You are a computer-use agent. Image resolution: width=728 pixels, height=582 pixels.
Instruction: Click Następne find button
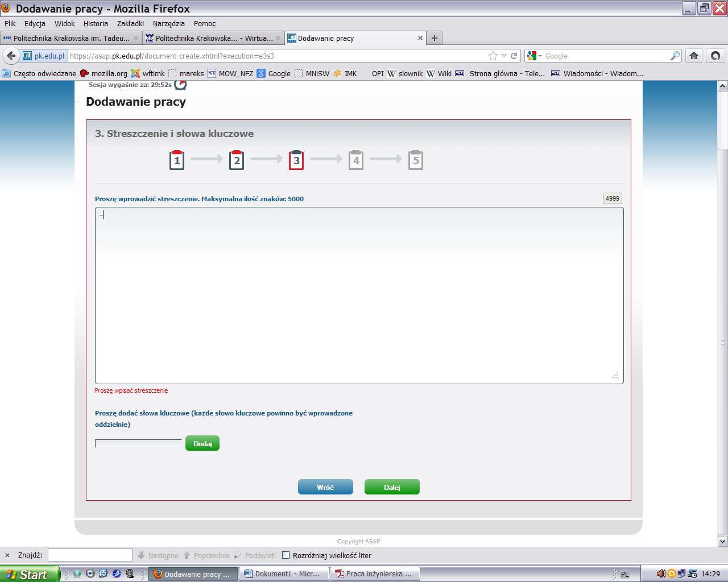(158, 555)
